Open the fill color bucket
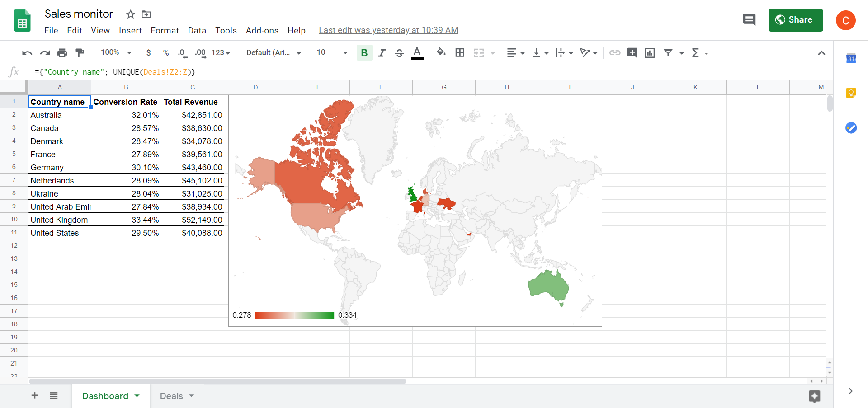868x408 pixels. point(441,52)
